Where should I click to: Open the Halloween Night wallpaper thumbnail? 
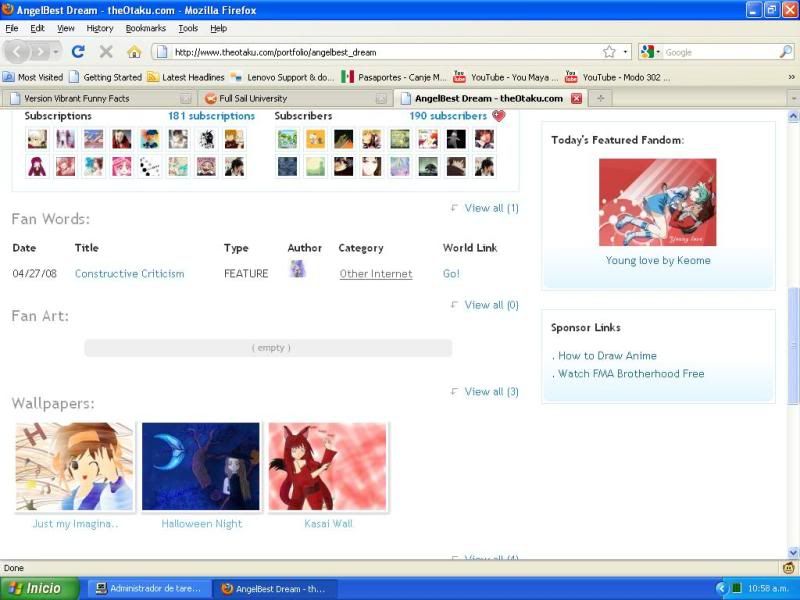click(201, 466)
